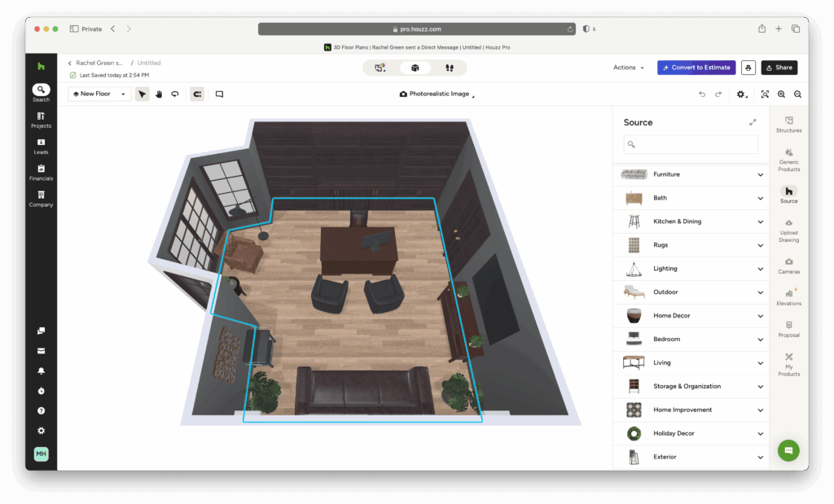Open the New Floor dropdown

[x=98, y=94]
